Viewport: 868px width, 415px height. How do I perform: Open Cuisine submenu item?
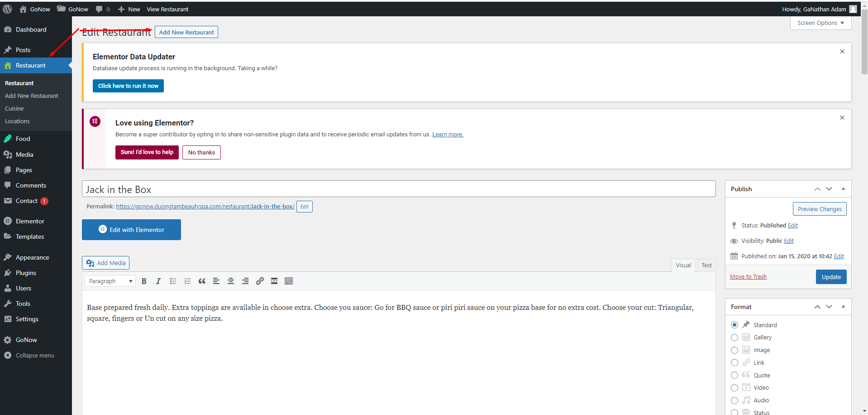[14, 109]
